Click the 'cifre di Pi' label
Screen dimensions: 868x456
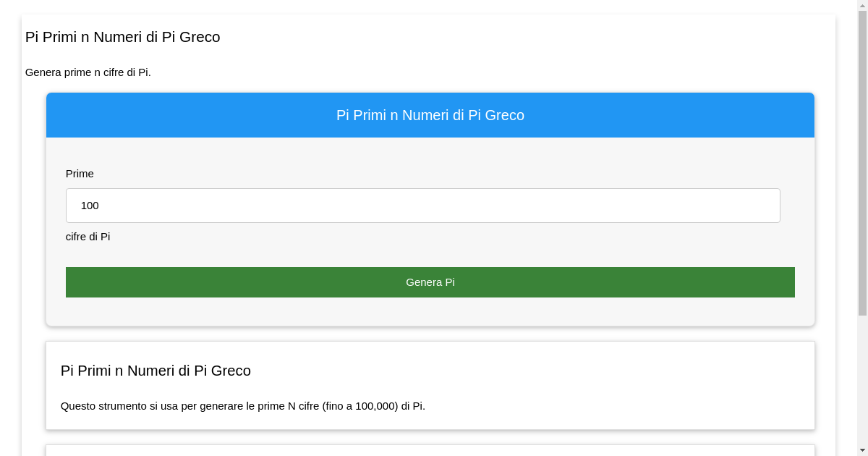coord(88,237)
